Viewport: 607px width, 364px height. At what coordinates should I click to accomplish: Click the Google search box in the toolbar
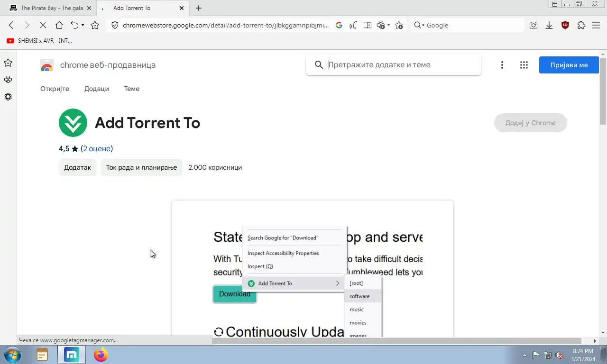pos(474,25)
